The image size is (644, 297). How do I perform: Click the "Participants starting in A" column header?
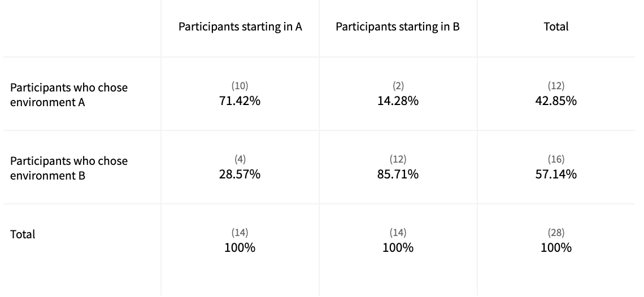click(240, 27)
